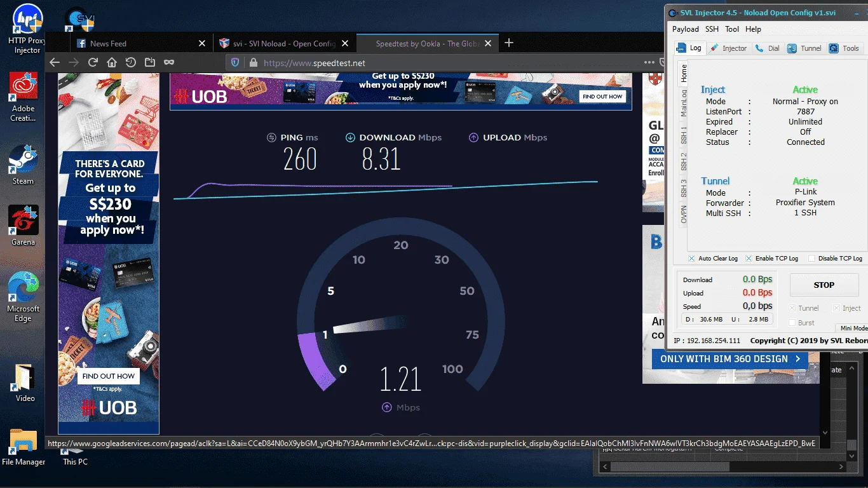Open Help menu in SVL Injector
Image resolution: width=868 pixels, height=488 pixels.
pyautogui.click(x=753, y=29)
